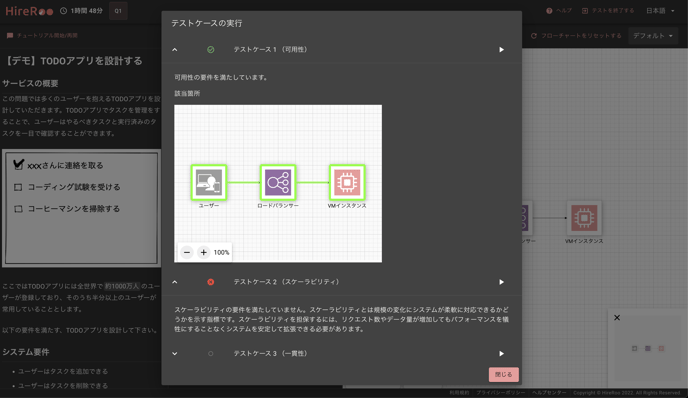This screenshot has height=398, width=688.
Task: Click the 閉じる button
Action: (504, 374)
